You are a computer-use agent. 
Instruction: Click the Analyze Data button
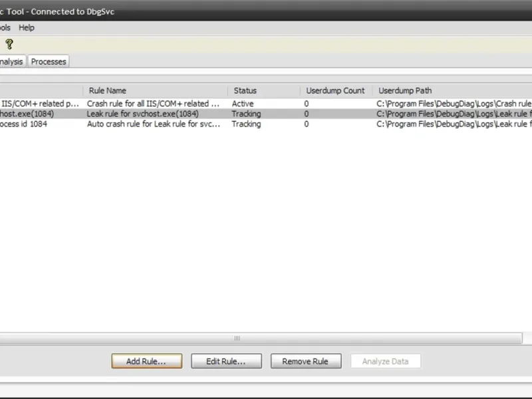tap(386, 361)
